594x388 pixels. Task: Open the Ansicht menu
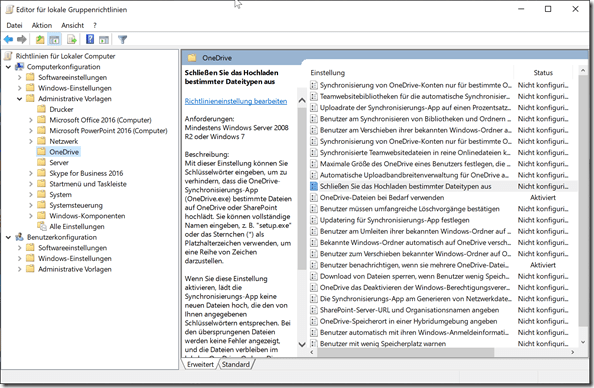pos(72,25)
